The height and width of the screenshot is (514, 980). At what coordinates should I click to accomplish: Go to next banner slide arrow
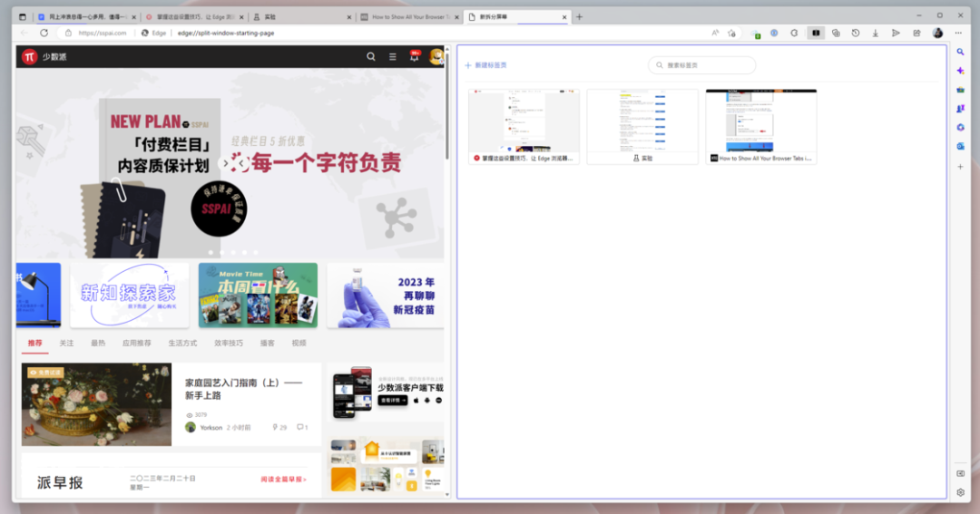[x=226, y=163]
